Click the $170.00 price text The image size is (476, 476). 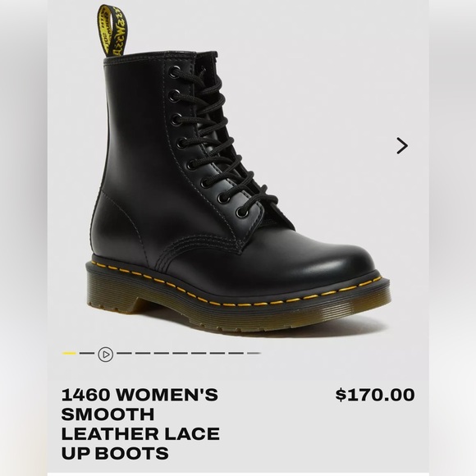click(375, 395)
